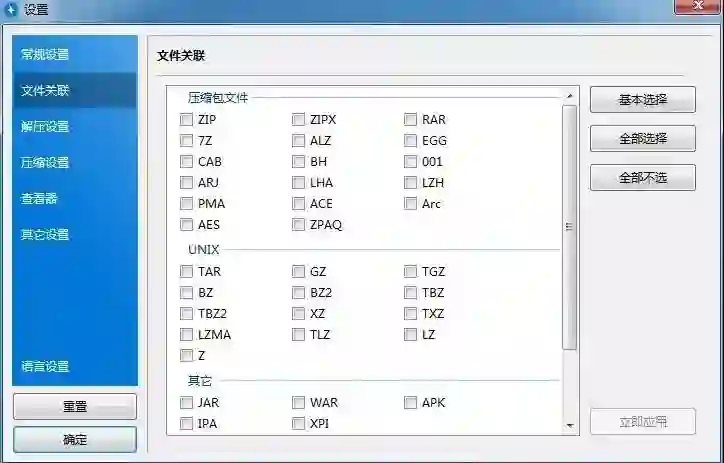Enable the CAB checkbox

point(186,162)
